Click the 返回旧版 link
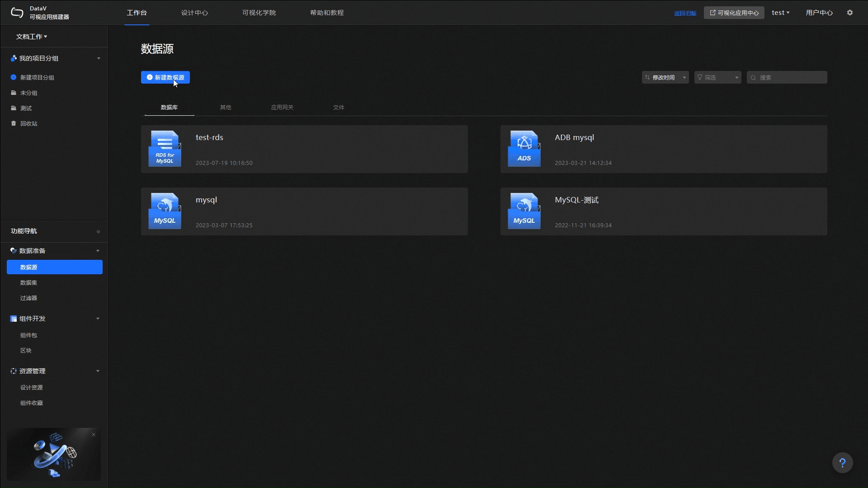This screenshot has height=488, width=868. tap(685, 13)
